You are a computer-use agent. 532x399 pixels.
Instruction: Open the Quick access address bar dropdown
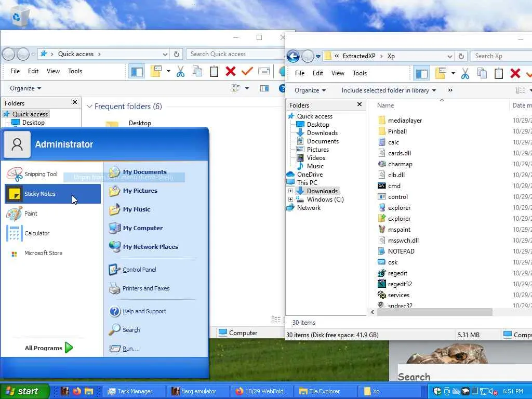[x=165, y=54]
